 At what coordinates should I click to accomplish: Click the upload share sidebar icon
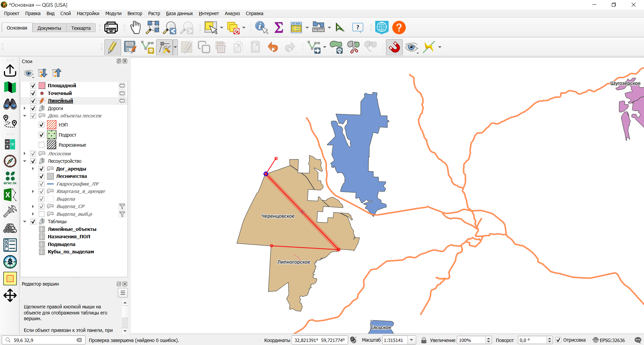[x=10, y=70]
